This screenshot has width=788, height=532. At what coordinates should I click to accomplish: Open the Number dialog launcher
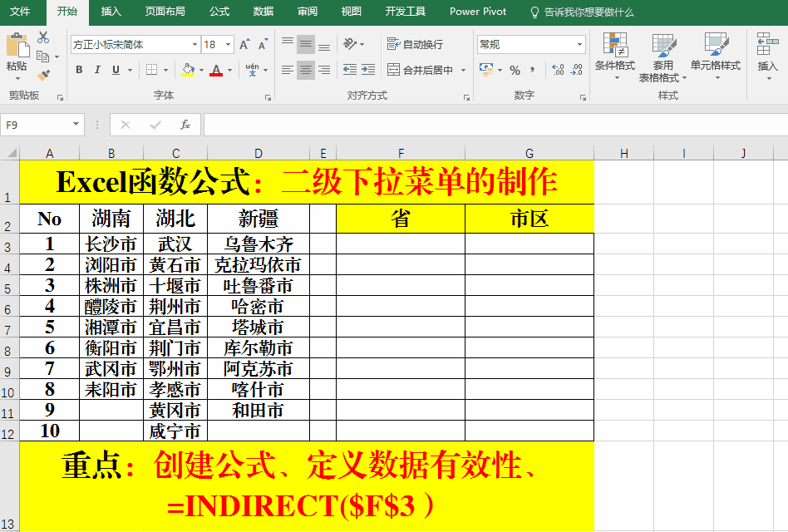tap(583, 97)
